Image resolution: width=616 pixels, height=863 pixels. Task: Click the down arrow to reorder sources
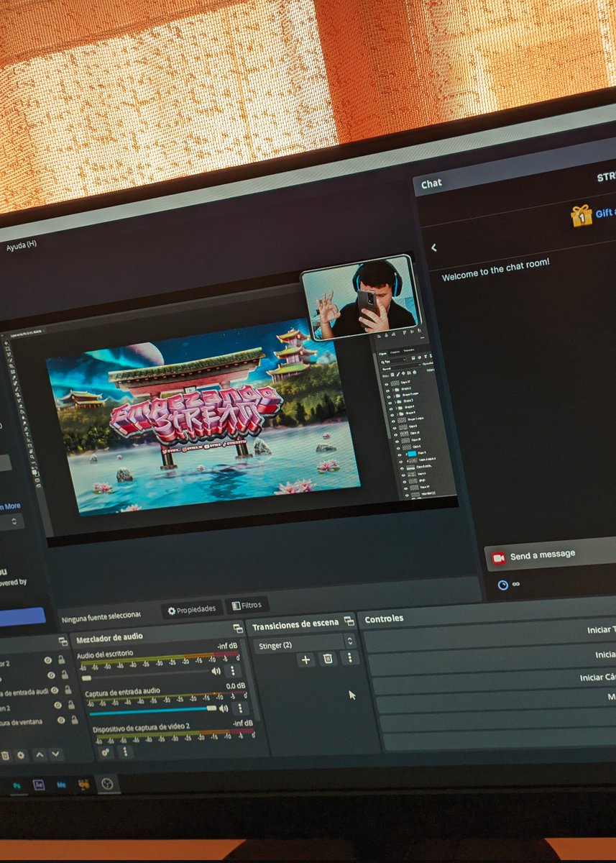pos(55,754)
